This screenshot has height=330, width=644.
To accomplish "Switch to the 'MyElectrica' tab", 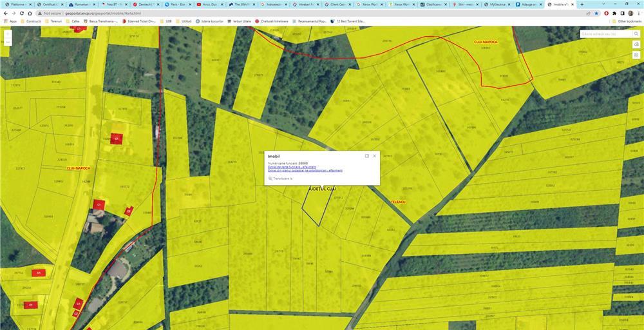I will (x=497, y=4).
